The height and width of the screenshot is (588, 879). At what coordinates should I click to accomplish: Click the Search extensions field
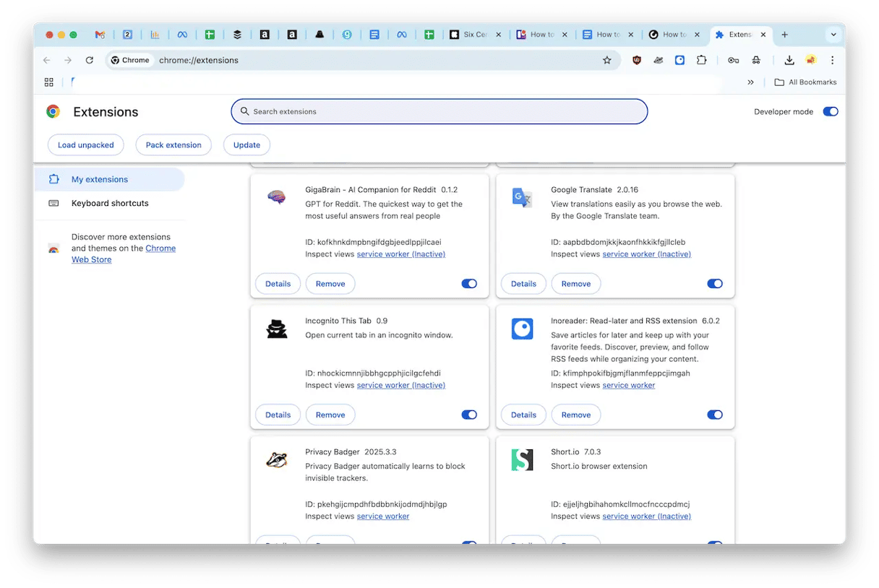(x=439, y=112)
